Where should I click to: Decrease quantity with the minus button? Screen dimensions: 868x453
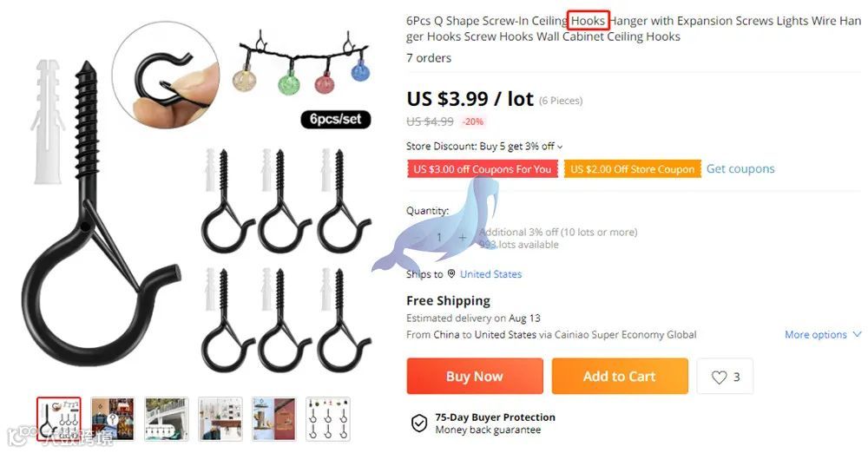point(417,238)
